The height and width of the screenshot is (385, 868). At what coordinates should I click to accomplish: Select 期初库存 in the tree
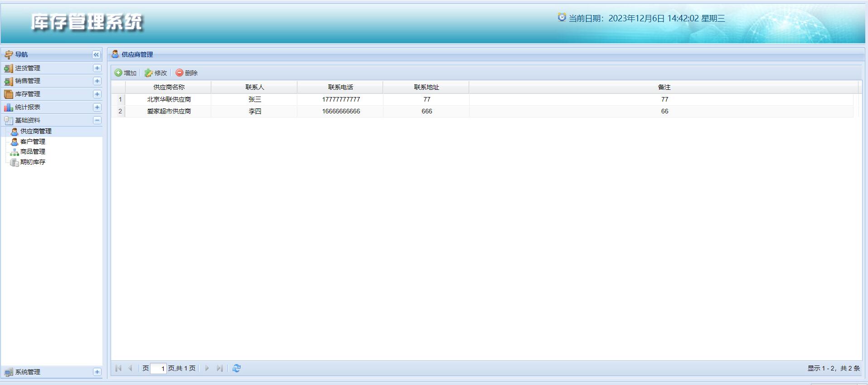tap(33, 162)
